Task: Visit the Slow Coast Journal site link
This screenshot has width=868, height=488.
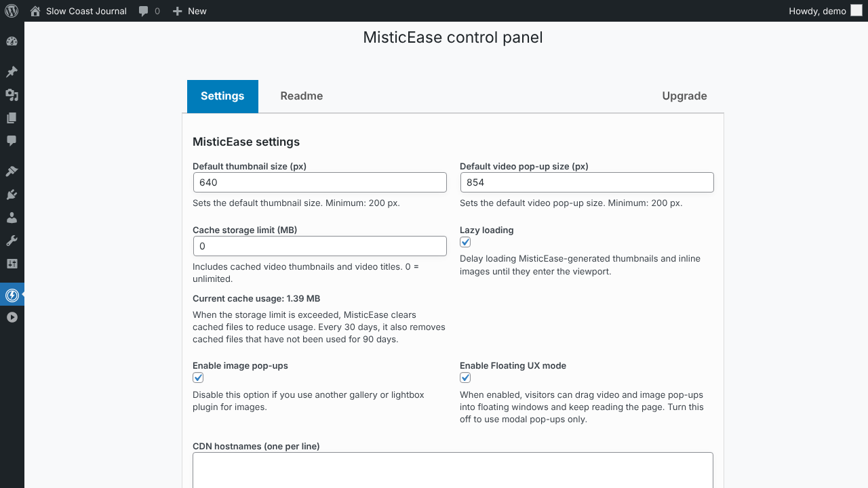Action: coord(79,11)
